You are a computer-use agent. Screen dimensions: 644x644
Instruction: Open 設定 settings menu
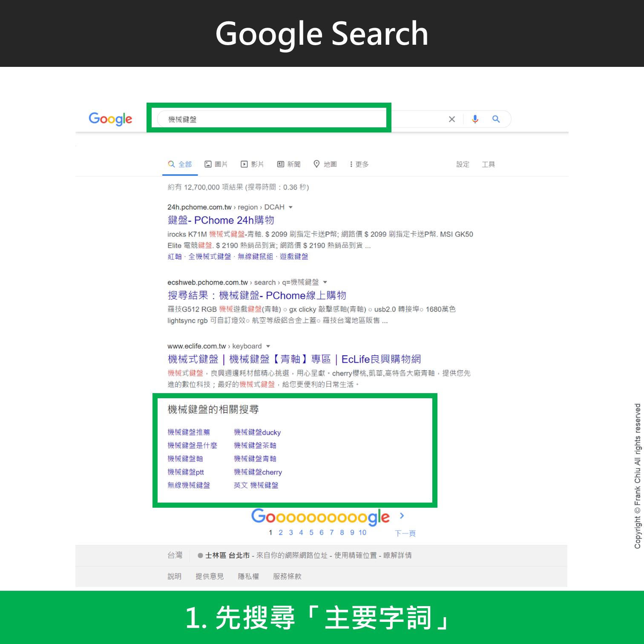click(463, 164)
